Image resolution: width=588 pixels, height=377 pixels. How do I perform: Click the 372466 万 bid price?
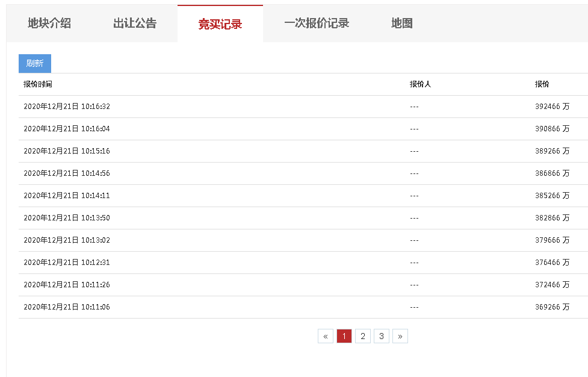click(x=552, y=285)
